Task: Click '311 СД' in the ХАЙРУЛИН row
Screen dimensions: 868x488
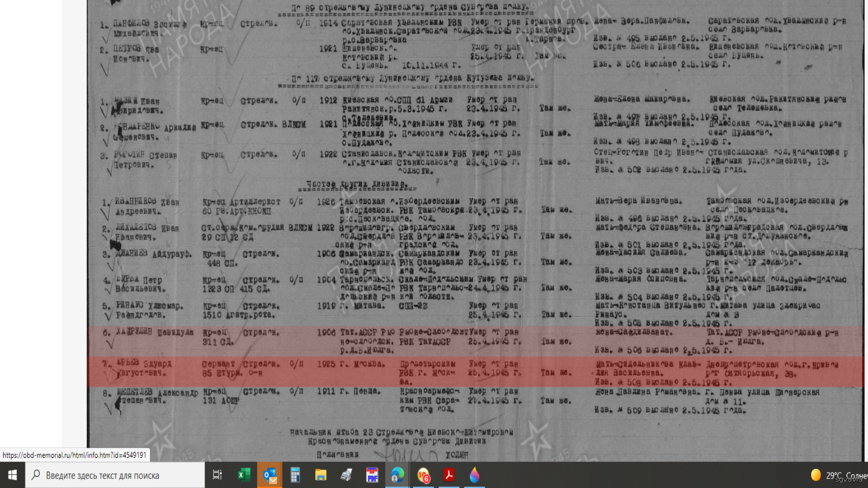Action: coord(218,342)
